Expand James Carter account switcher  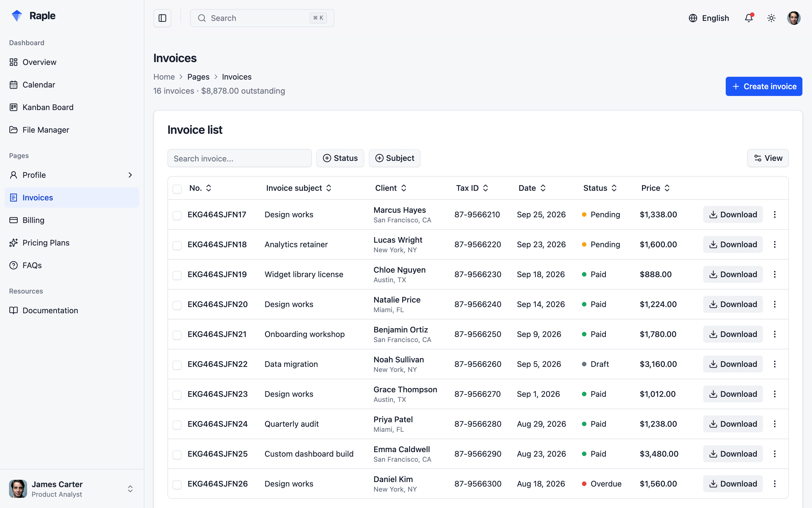tap(130, 489)
